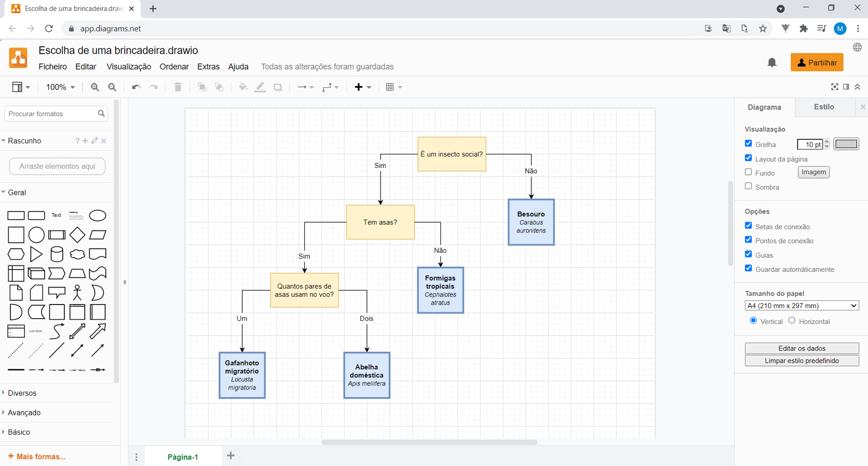
Task: Click the language globe icon
Action: point(857,48)
